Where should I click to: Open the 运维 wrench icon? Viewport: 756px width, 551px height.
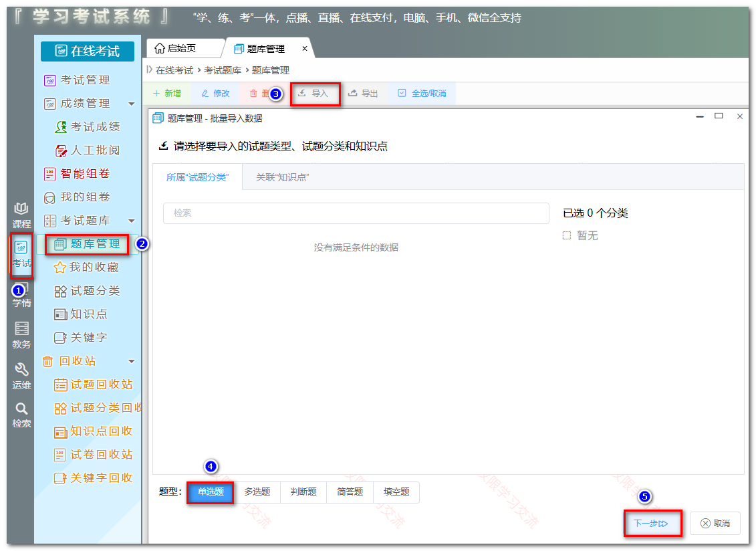[21, 376]
